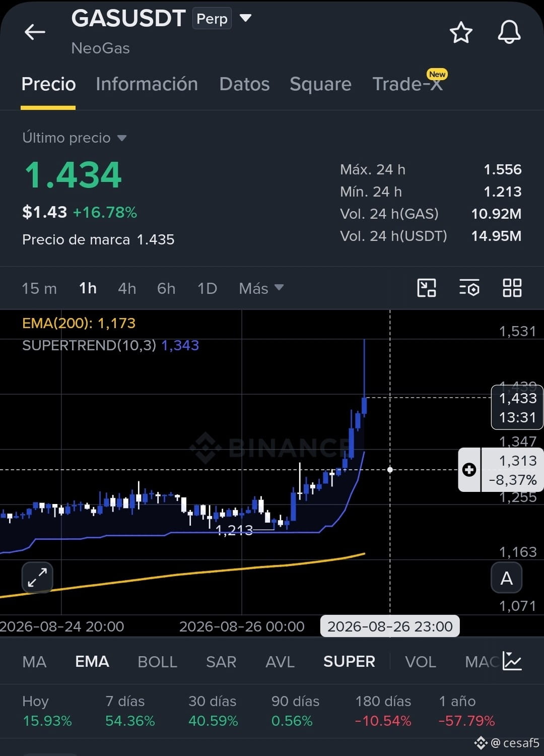Tap the Perp contract type badge
Screen dimensions: 544x756
pos(212,19)
